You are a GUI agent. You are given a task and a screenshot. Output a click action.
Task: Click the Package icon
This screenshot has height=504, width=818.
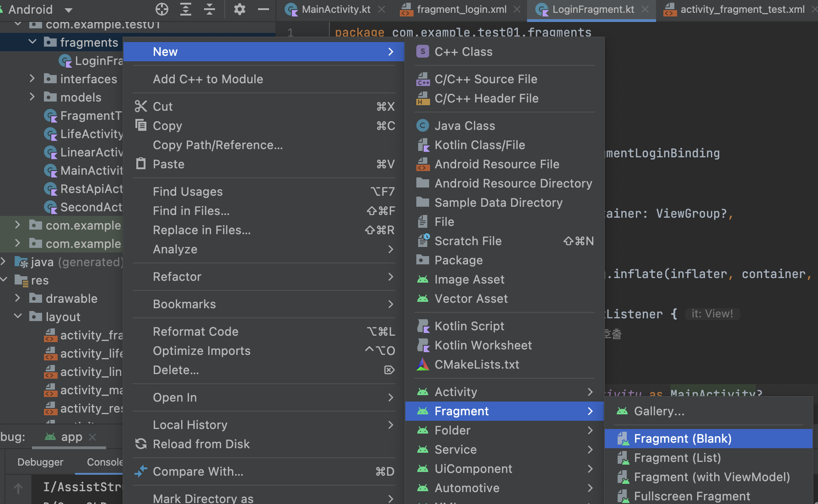[x=423, y=260]
